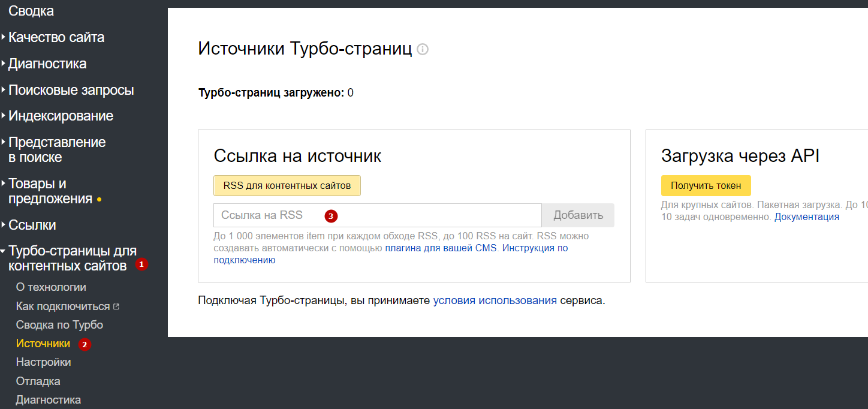Expand the Поисковые запросы section
Screen dimensions: 868x409
click(71, 90)
